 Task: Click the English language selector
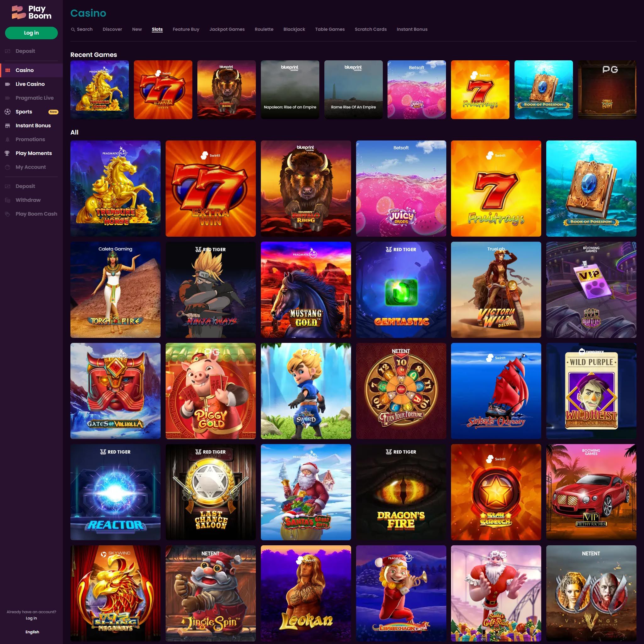[32, 632]
